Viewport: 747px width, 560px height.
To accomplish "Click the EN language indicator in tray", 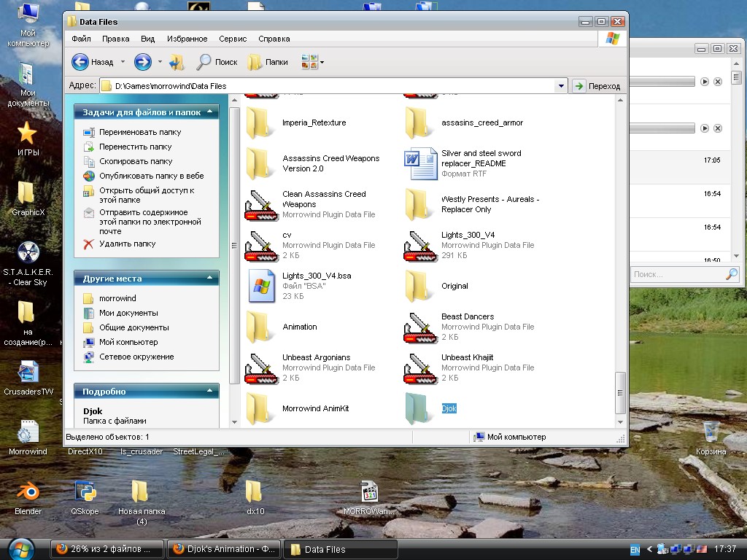I will coord(635,550).
